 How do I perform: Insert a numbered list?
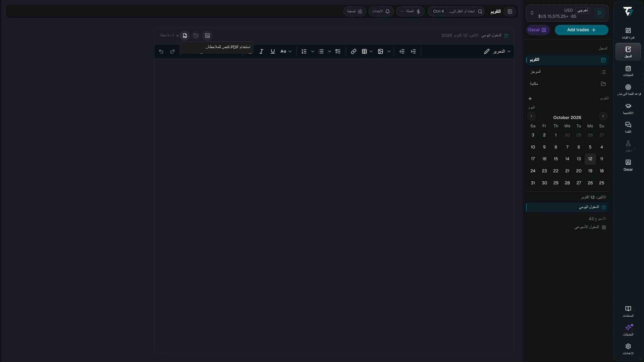[304, 52]
